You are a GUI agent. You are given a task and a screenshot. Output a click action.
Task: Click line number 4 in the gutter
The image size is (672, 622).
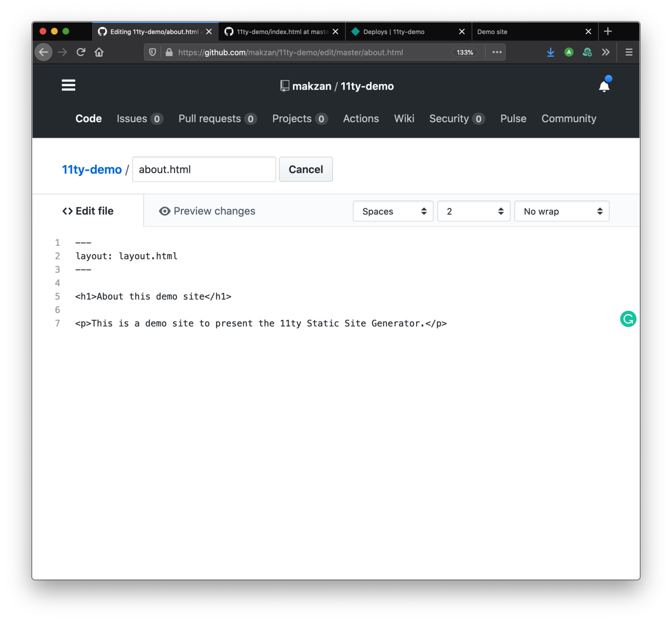[x=58, y=283]
